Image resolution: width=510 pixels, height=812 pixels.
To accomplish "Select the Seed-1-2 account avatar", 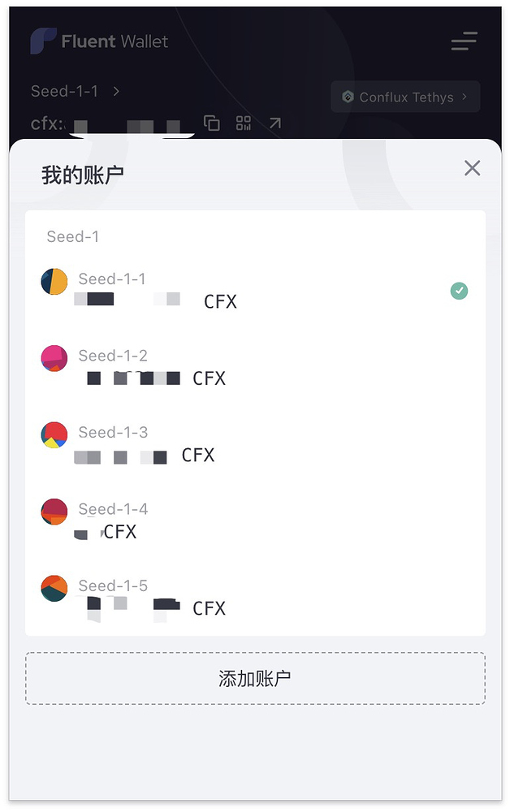I will [54, 357].
